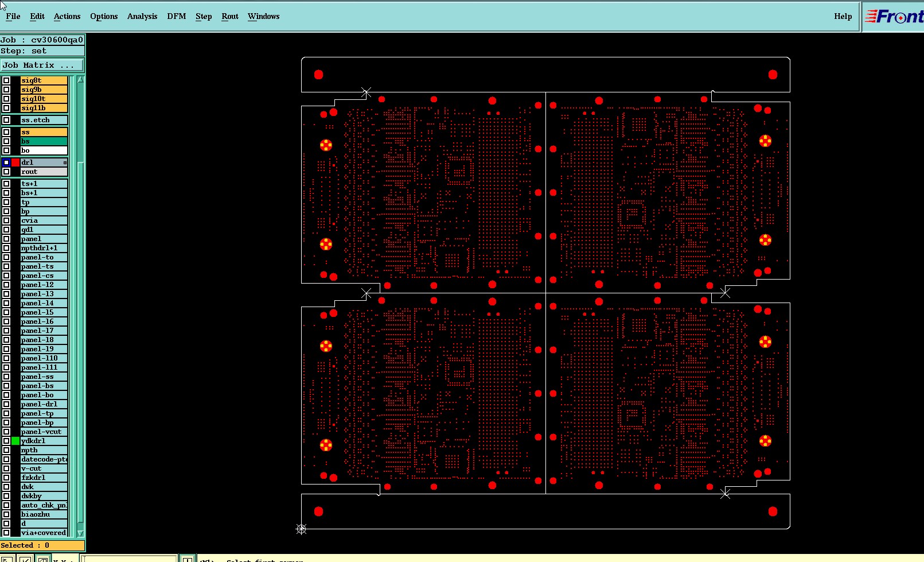The image size is (924, 562).
Task: Toggle the ydkdrl layer checkbox
Action: pos(6,441)
